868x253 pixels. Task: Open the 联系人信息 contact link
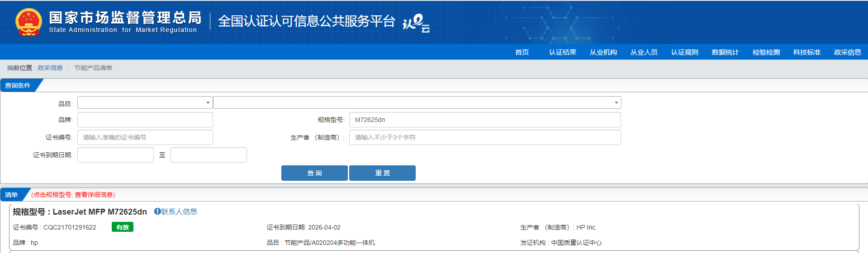pyautogui.click(x=179, y=211)
